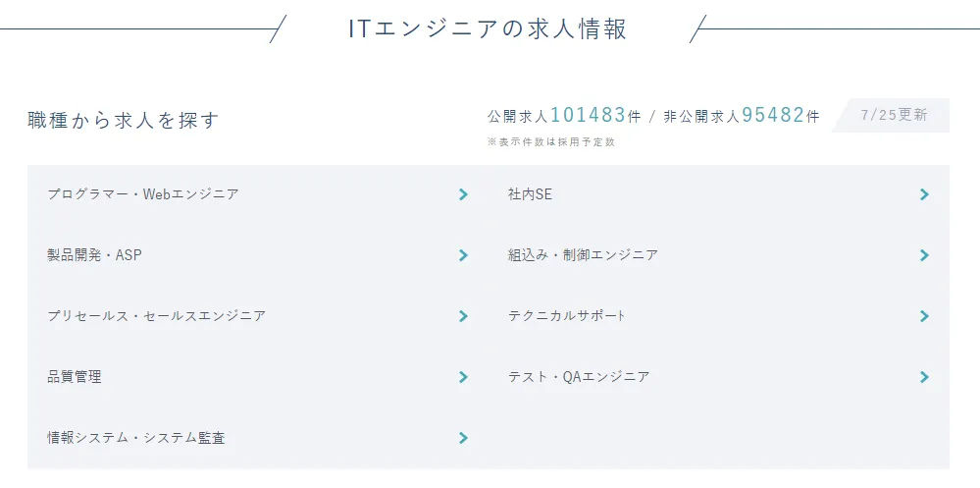Open 品質管理 job category

click(x=74, y=377)
